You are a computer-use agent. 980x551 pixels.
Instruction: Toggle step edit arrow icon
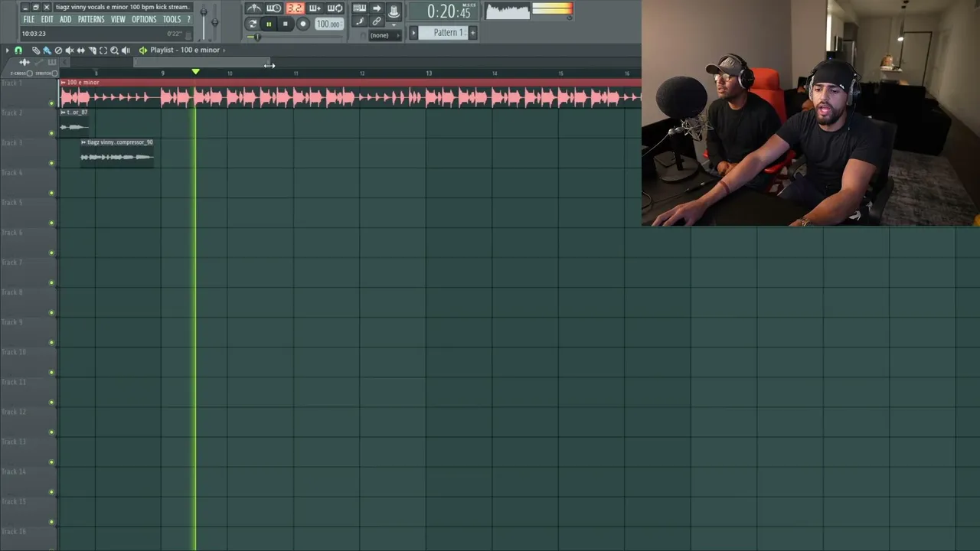(377, 8)
